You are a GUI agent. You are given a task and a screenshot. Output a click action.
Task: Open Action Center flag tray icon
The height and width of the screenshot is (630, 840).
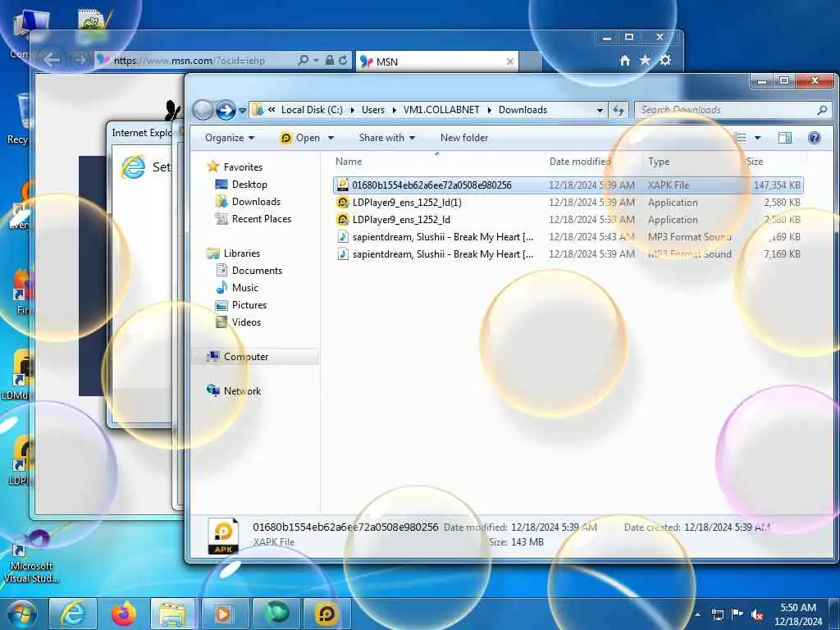737,614
